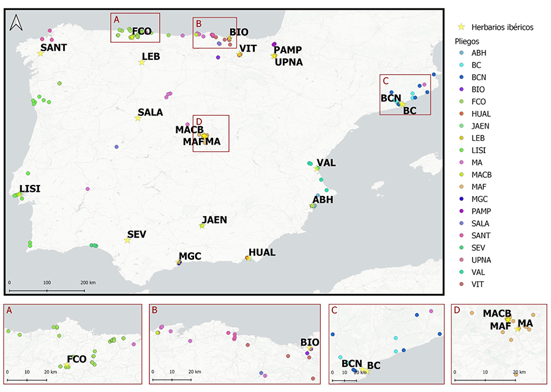Click the VAL star on east coast

[x=317, y=168]
